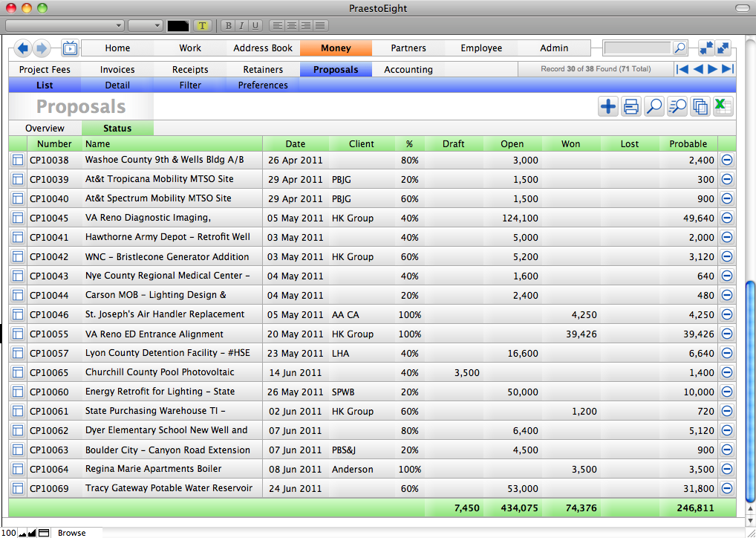Toggle underline formatting button
The width and height of the screenshot is (756, 538).
255,25
